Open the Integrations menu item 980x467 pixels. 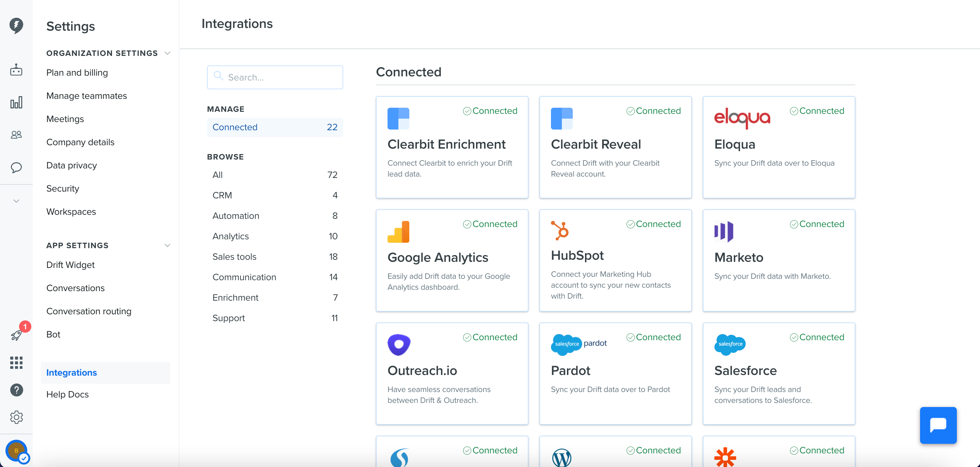(105, 373)
